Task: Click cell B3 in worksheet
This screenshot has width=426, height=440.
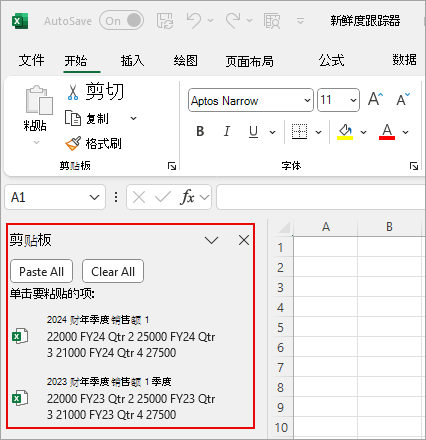Action: 389,287
